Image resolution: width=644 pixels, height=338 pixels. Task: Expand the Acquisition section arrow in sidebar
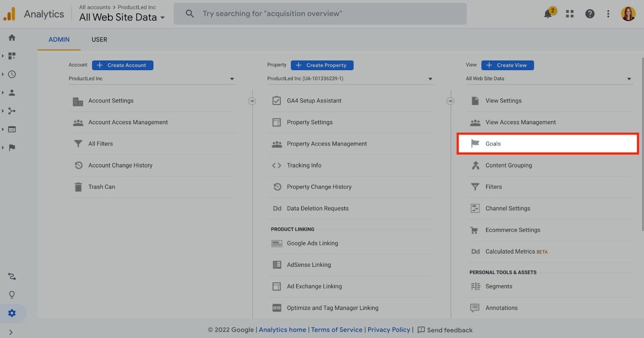3,111
